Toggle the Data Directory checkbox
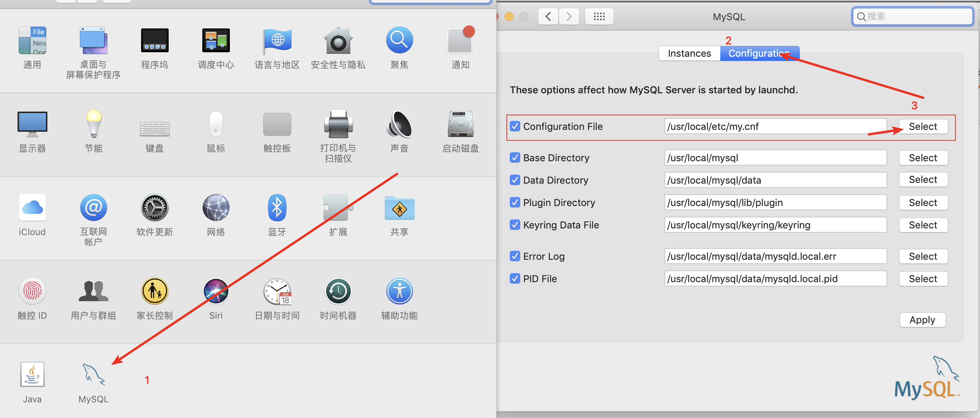This screenshot has height=418, width=980. [x=515, y=180]
